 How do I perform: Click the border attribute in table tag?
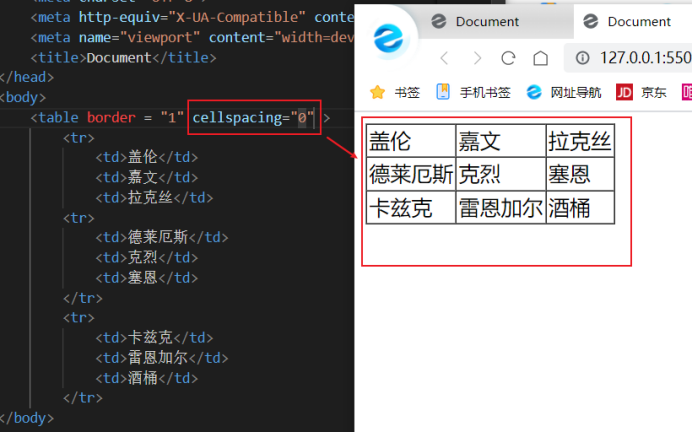click(x=111, y=118)
